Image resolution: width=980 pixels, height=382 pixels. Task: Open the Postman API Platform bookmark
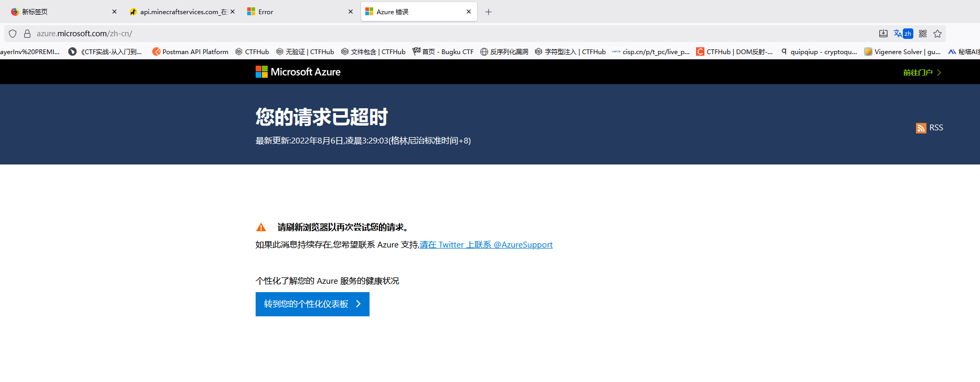pyautogui.click(x=190, y=51)
